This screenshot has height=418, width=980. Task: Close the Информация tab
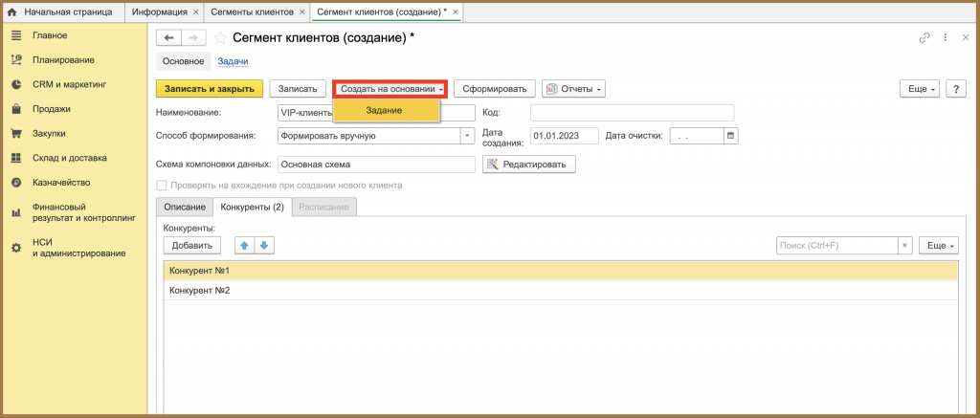(196, 11)
